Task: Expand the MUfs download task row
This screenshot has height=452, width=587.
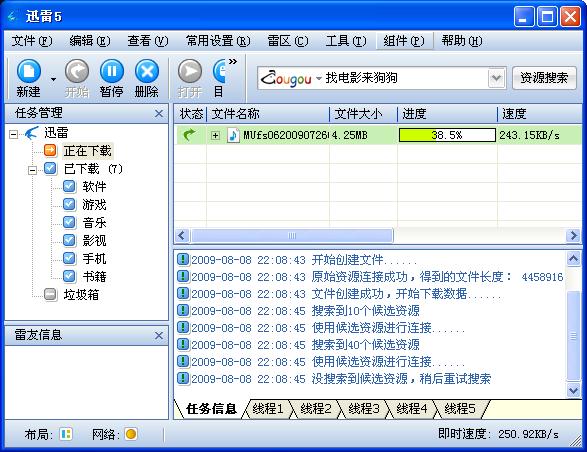Action: click(215, 135)
